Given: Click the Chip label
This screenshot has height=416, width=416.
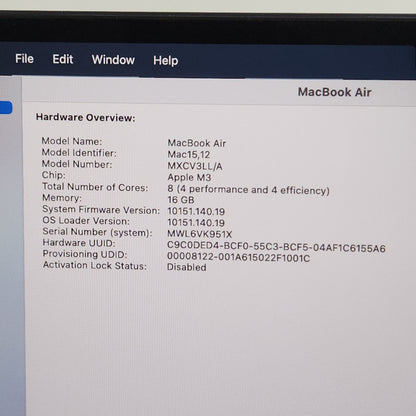Looking at the screenshot, I should pyautogui.click(x=53, y=175).
